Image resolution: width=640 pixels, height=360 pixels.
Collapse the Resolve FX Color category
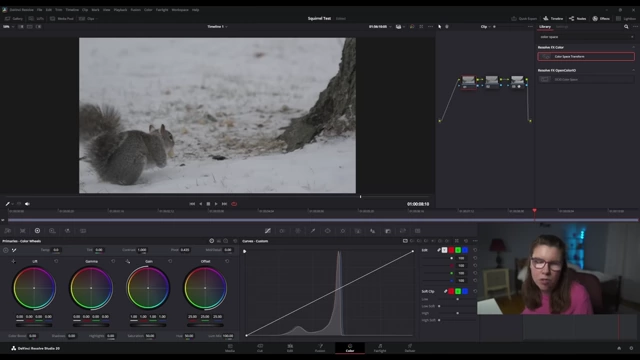click(633, 47)
